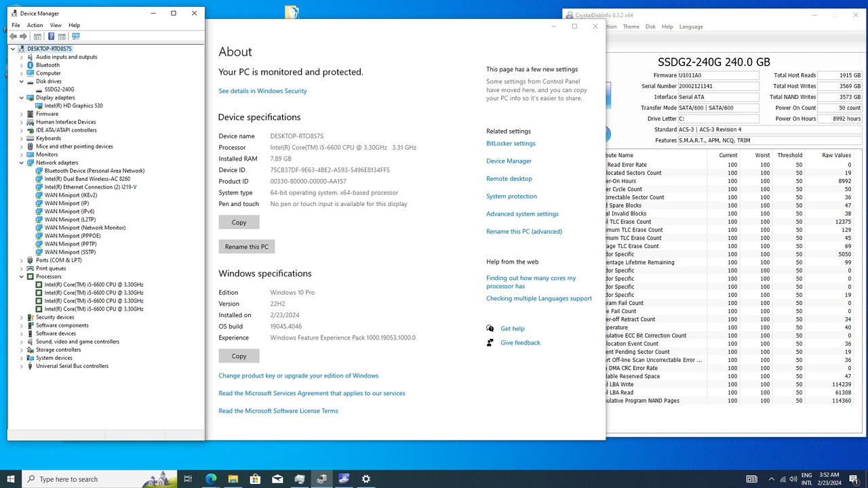Open BitLocker settings link
The height and width of the screenshot is (488, 868).
(511, 143)
